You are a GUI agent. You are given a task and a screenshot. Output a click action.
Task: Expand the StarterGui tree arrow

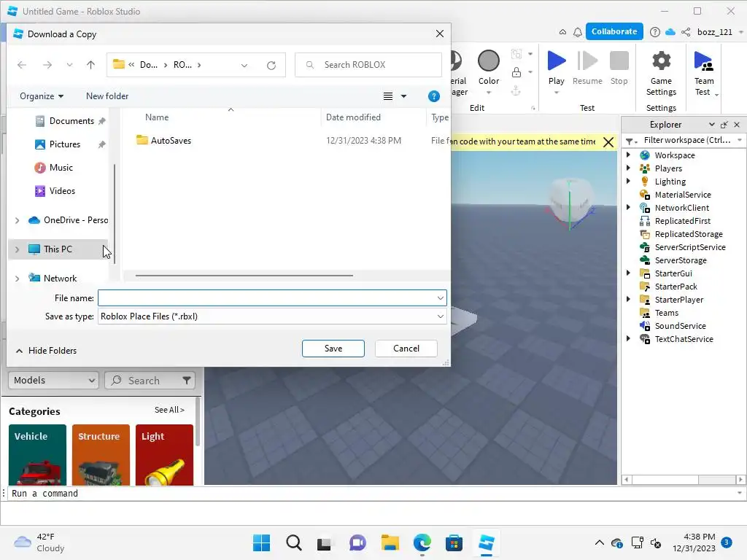pos(628,273)
